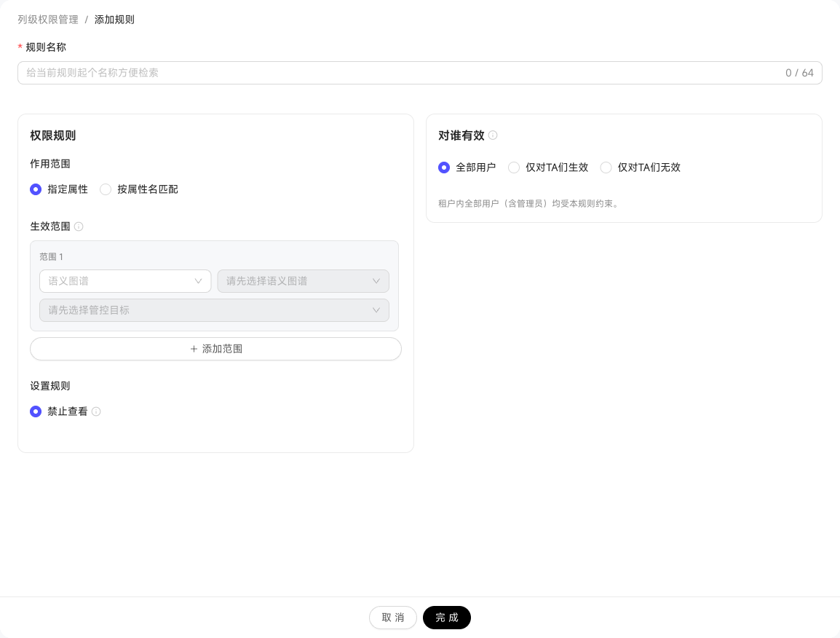Focus the 规则名称 input field
This screenshot has height=638, width=840.
(x=420, y=73)
